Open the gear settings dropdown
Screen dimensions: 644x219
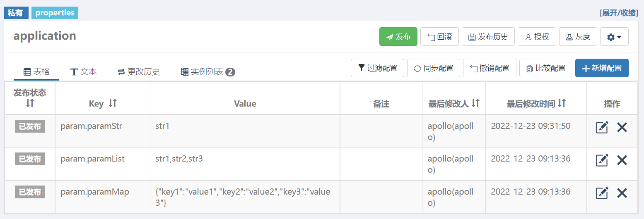[614, 37]
